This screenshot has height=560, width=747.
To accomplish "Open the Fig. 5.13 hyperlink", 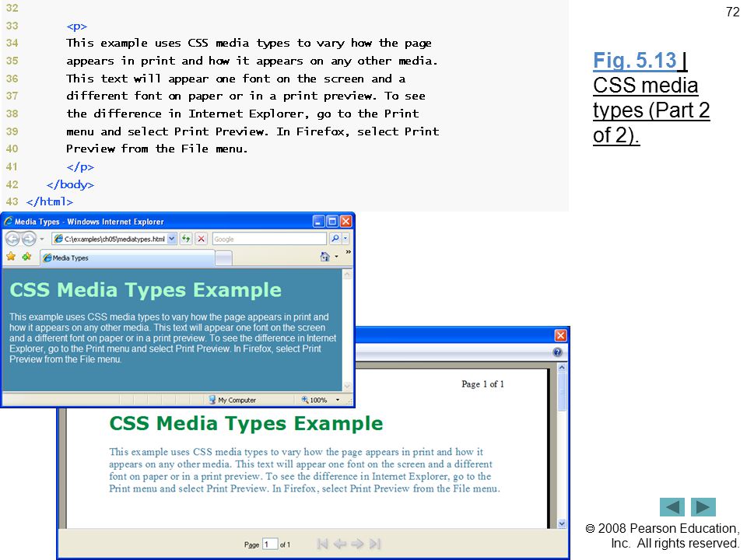I will tap(635, 61).
